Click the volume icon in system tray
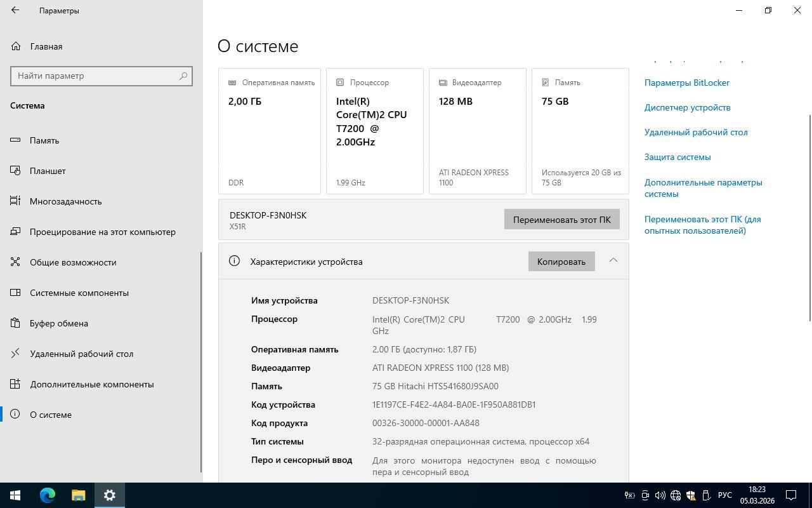Image resolution: width=812 pixels, height=508 pixels. pyautogui.click(x=660, y=495)
